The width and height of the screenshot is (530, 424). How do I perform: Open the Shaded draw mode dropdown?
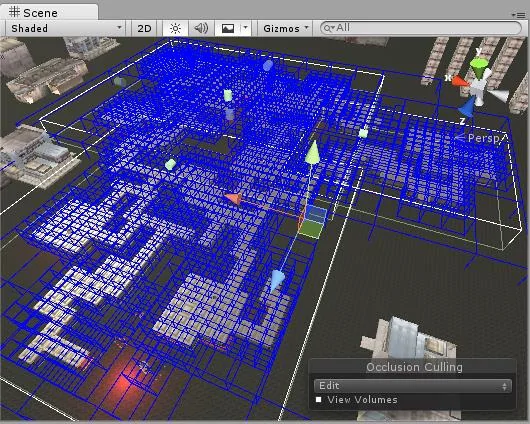(66, 28)
